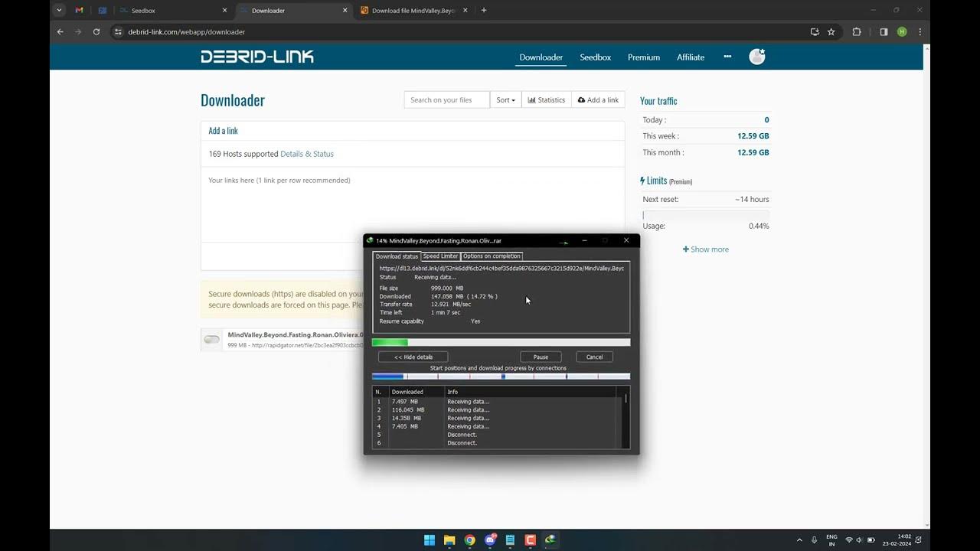This screenshot has width=980, height=551.
Task: Toggle the switch beside MindValley file
Action: point(212,339)
